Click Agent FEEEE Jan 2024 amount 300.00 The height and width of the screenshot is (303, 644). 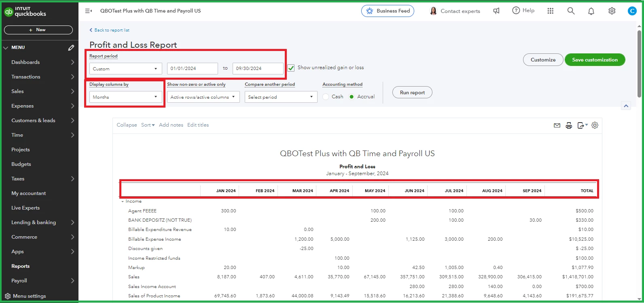coord(229,211)
